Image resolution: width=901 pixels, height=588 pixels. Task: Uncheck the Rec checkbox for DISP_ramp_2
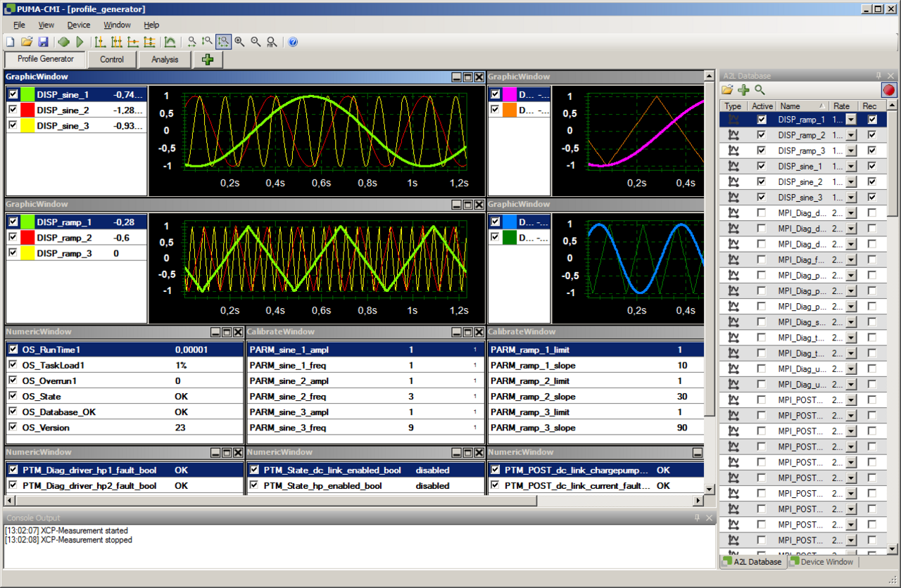pyautogui.click(x=872, y=135)
